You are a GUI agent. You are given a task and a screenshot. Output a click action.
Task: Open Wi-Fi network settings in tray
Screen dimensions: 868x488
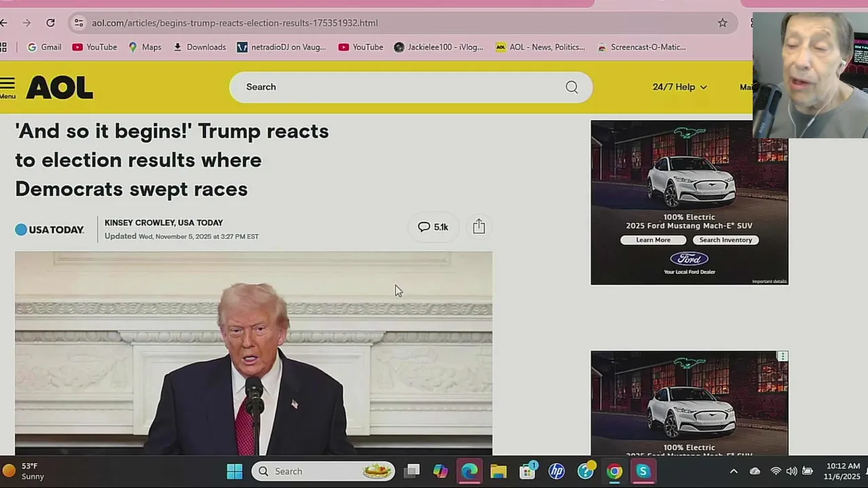pos(776,471)
